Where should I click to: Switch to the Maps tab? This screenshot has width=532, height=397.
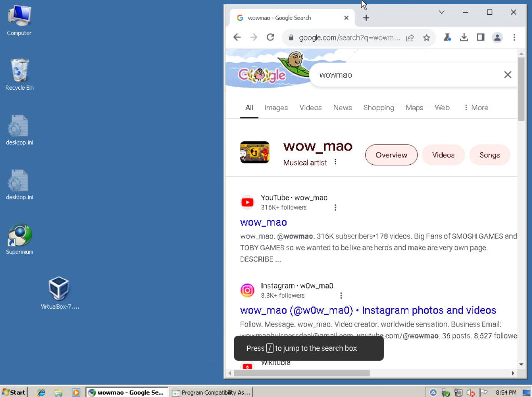tap(415, 108)
